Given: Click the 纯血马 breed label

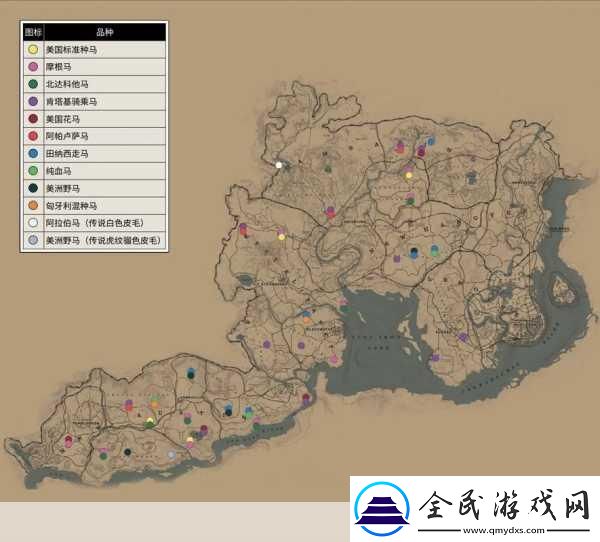Looking at the screenshot, I should coord(59,171).
